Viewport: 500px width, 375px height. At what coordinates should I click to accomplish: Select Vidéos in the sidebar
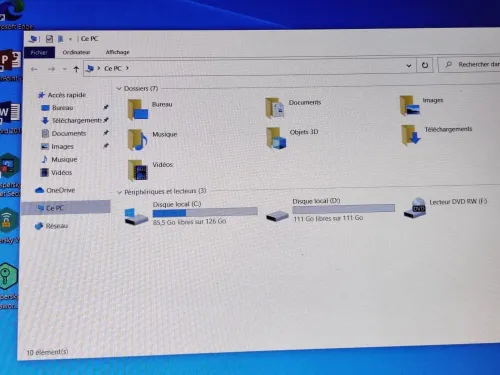click(61, 172)
